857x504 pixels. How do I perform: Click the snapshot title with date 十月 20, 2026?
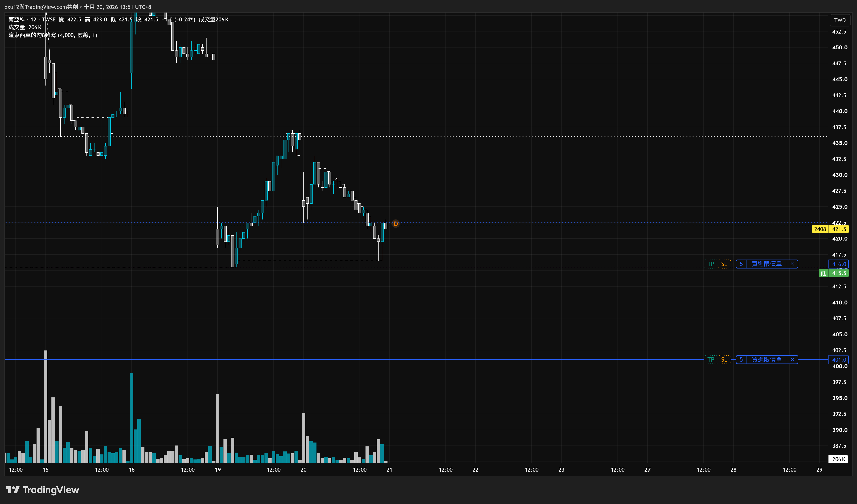(x=78, y=7)
